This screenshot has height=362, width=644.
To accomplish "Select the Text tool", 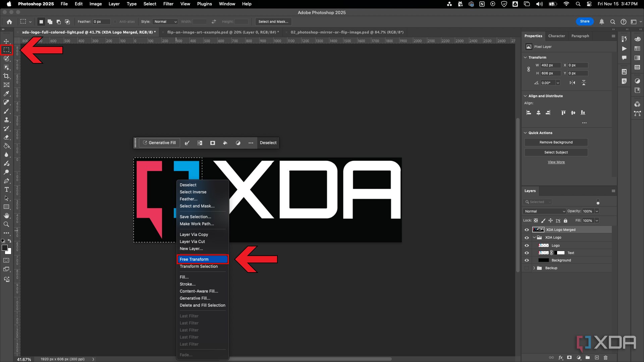I will (x=6, y=189).
